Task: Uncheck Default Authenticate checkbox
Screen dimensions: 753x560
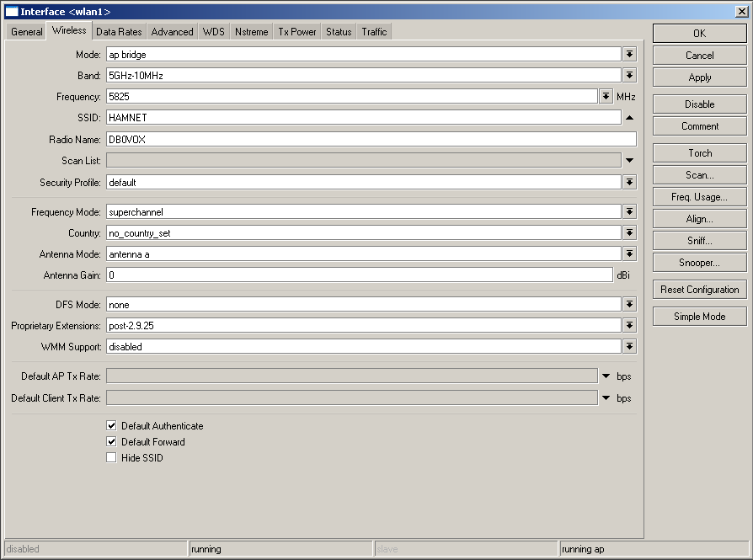Action: coord(111,426)
